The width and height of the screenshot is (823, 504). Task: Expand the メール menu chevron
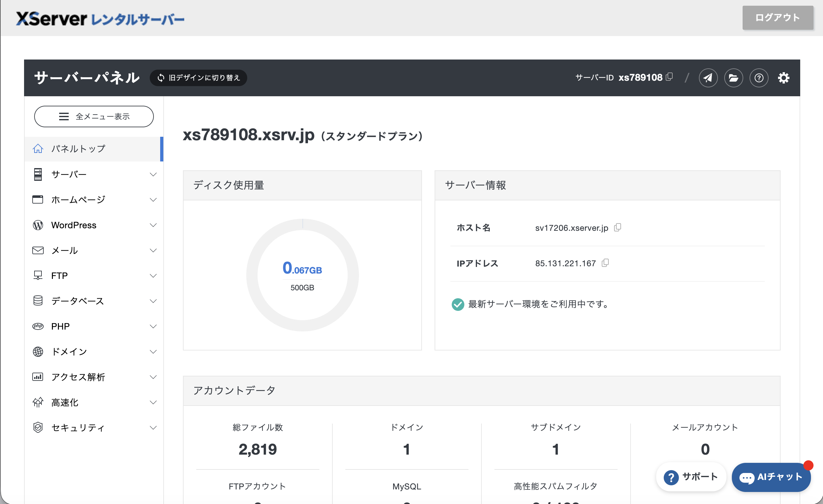(x=153, y=250)
